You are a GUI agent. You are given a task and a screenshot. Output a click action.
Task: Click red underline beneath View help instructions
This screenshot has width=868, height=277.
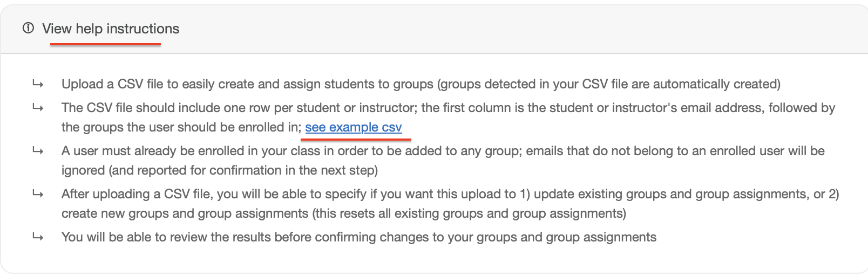tap(105, 44)
